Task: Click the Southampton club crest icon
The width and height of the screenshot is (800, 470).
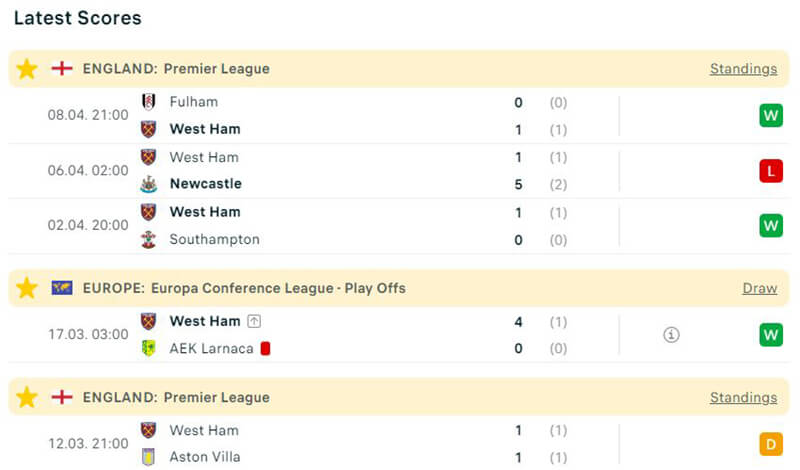Action: (x=149, y=239)
